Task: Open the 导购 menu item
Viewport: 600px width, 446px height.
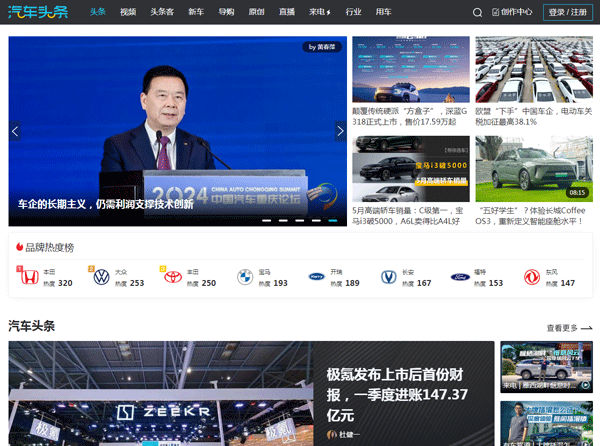Action: coord(226,12)
